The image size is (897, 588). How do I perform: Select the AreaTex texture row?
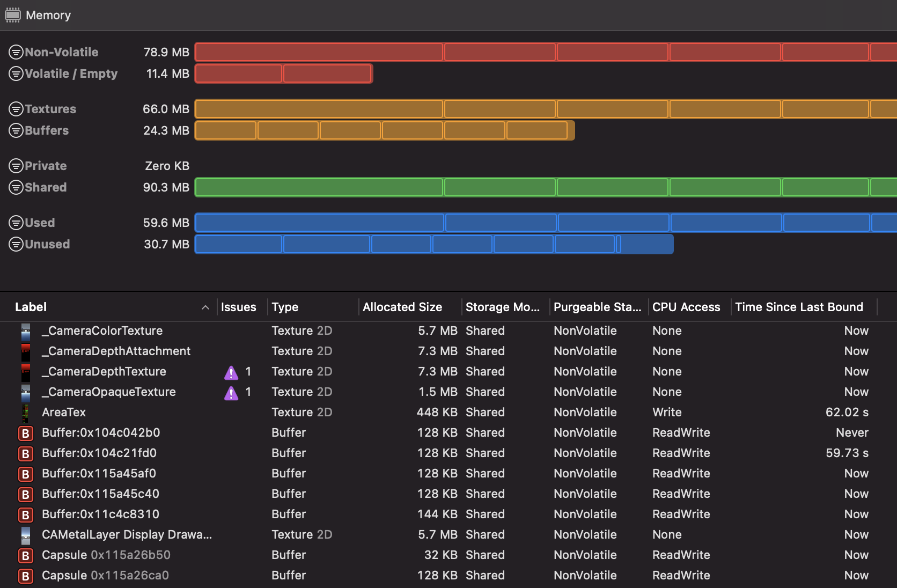click(x=64, y=413)
